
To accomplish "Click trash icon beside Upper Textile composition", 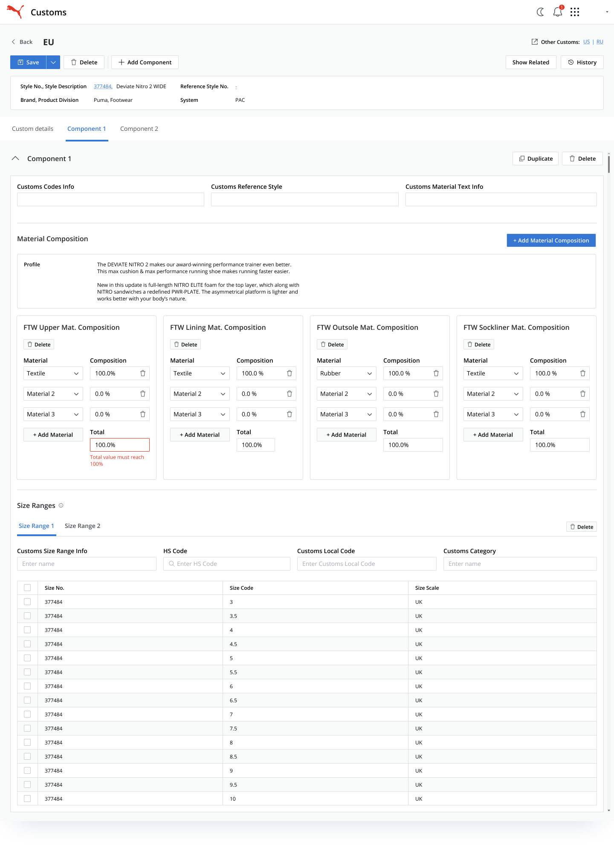I will pyautogui.click(x=143, y=373).
